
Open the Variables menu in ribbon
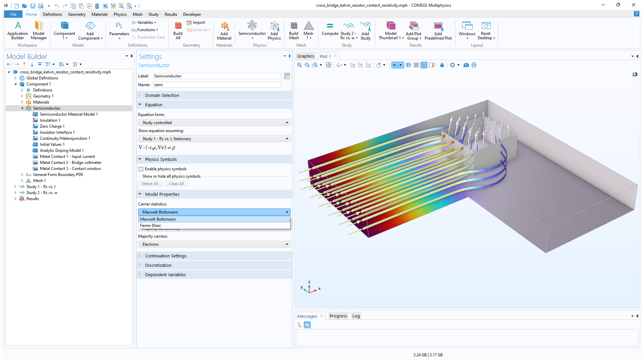point(144,22)
